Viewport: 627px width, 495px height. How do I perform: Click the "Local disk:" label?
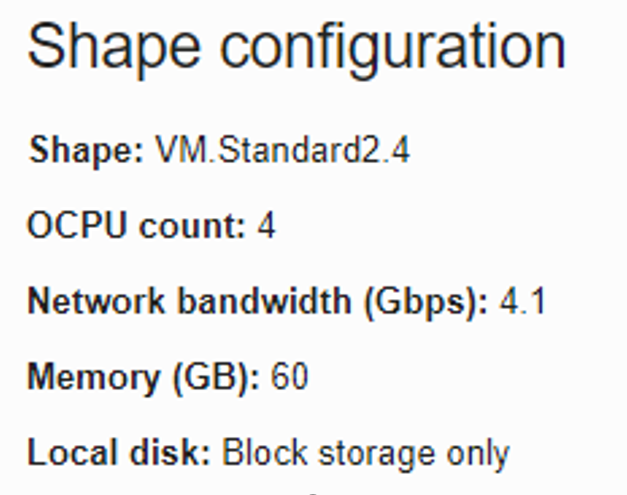click(119, 453)
